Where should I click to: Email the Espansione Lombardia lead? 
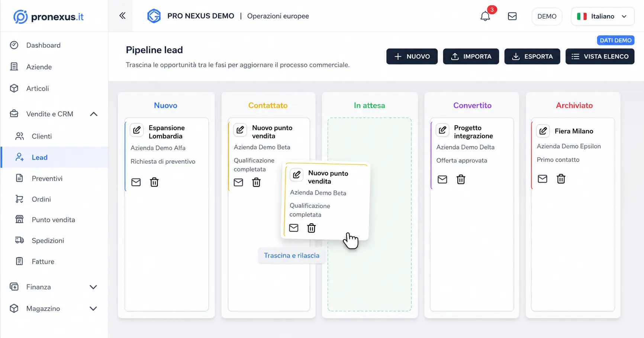tap(136, 182)
